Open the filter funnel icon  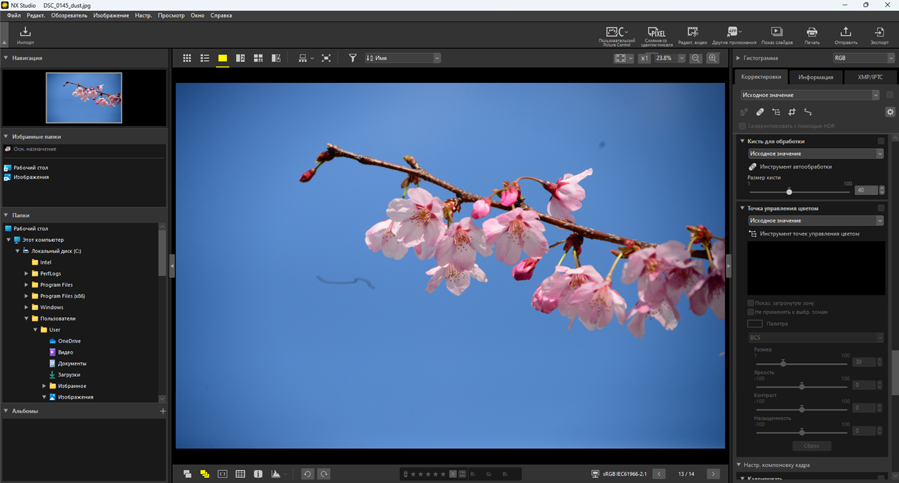[352, 58]
